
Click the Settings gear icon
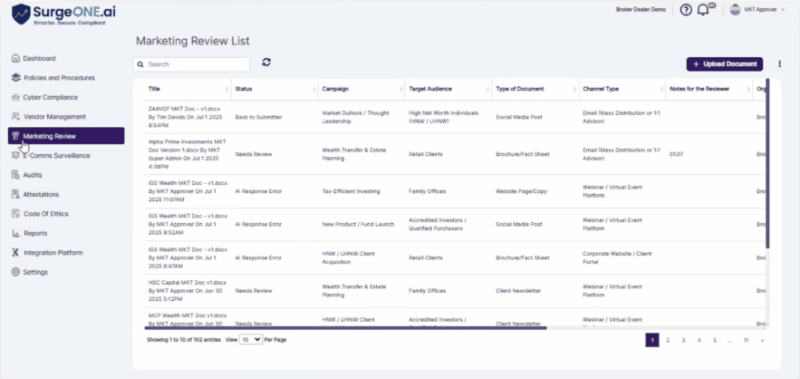tap(16, 272)
